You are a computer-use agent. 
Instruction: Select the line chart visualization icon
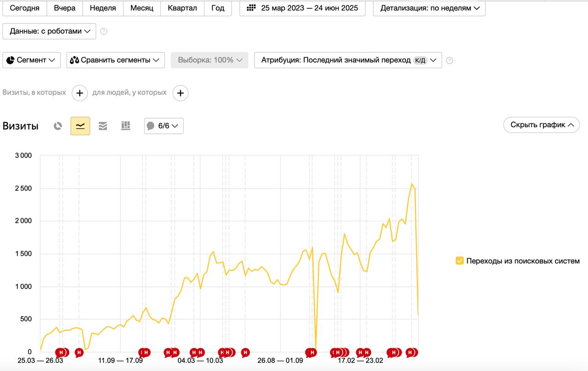(80, 126)
